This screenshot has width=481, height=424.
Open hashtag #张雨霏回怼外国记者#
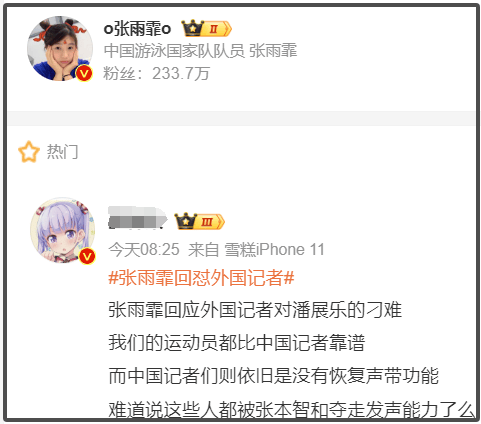pos(201,278)
